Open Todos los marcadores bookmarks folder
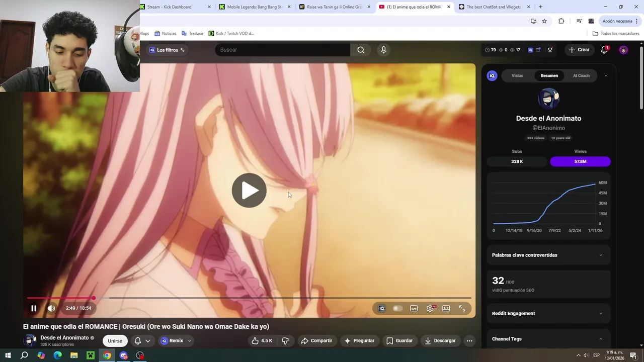Viewport: 644px width, 362px height. pyautogui.click(x=616, y=34)
